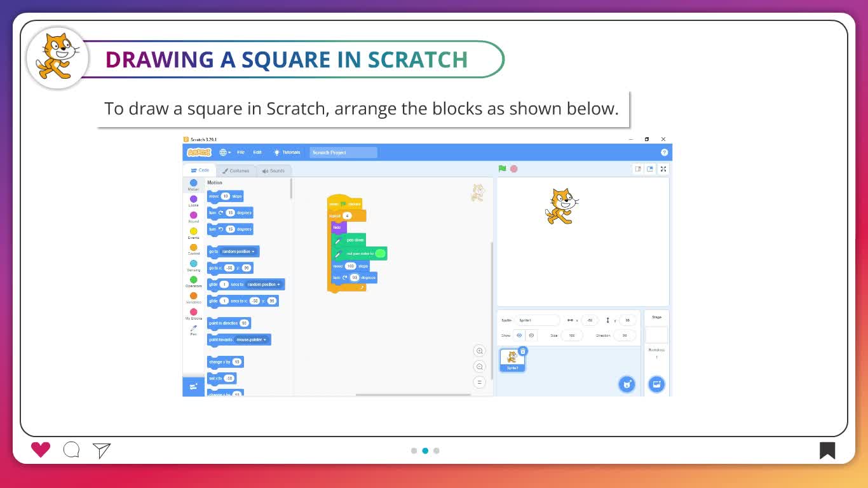
Task: Click the Add Extension button
Action: pos(193,386)
